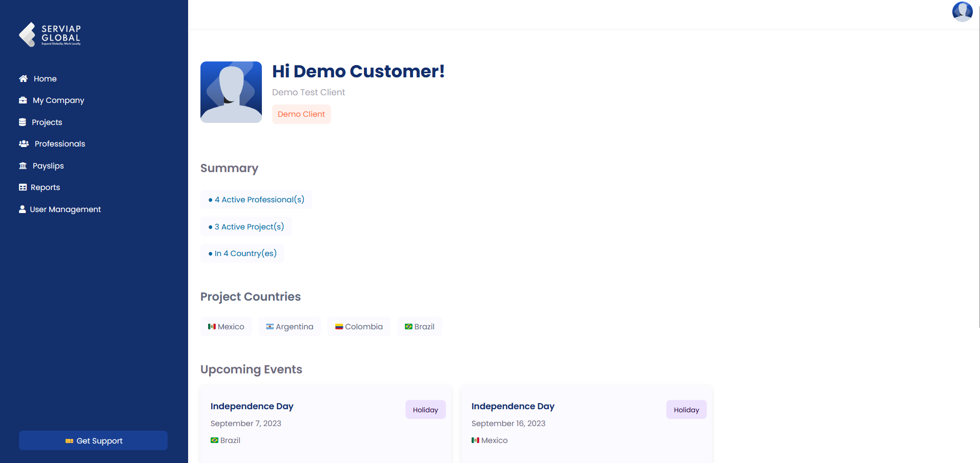
Task: Click the Home house icon
Action: point(23,79)
